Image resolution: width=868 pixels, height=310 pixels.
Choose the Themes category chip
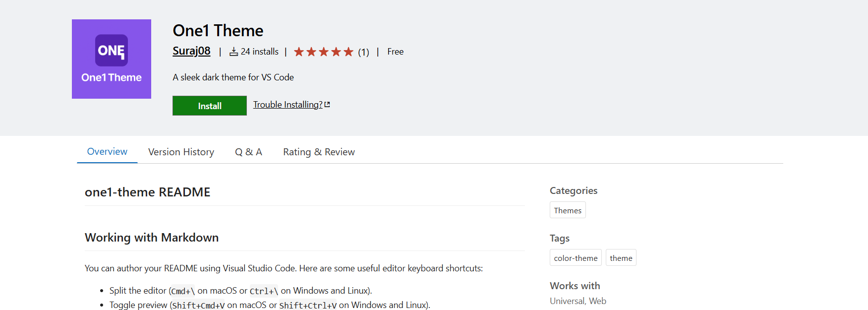click(568, 210)
